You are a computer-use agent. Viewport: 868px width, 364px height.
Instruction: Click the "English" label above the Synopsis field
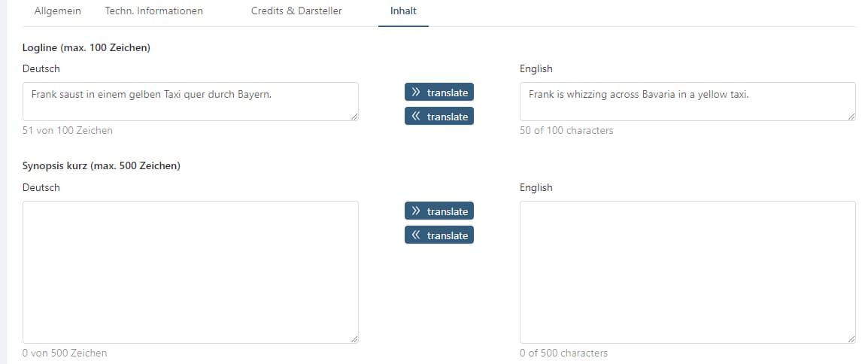[x=536, y=187]
